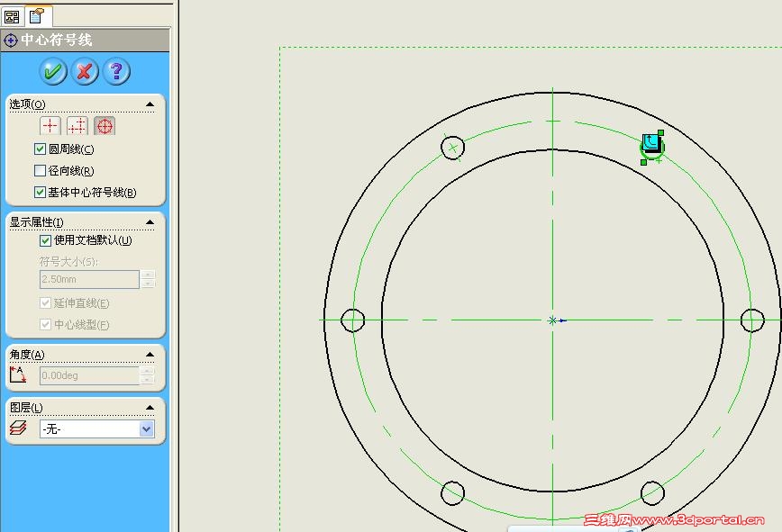Viewport: 782px width, 532px height.
Task: Collapse the 选项(O) section
Action: (150, 104)
